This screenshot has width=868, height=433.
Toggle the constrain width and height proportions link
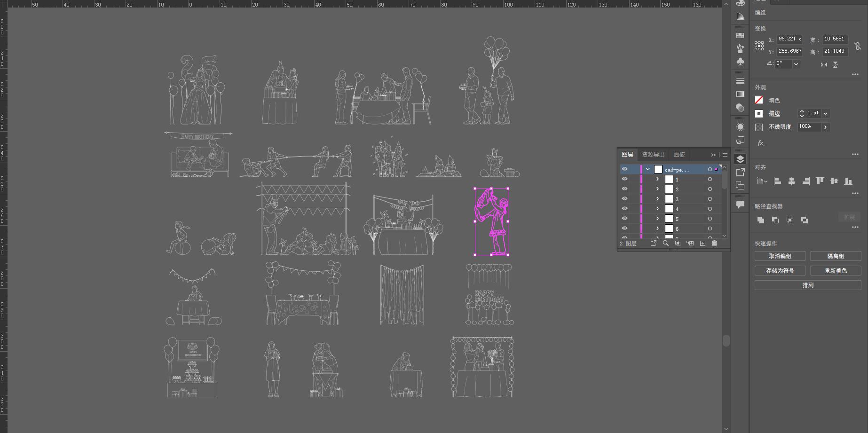click(x=858, y=46)
